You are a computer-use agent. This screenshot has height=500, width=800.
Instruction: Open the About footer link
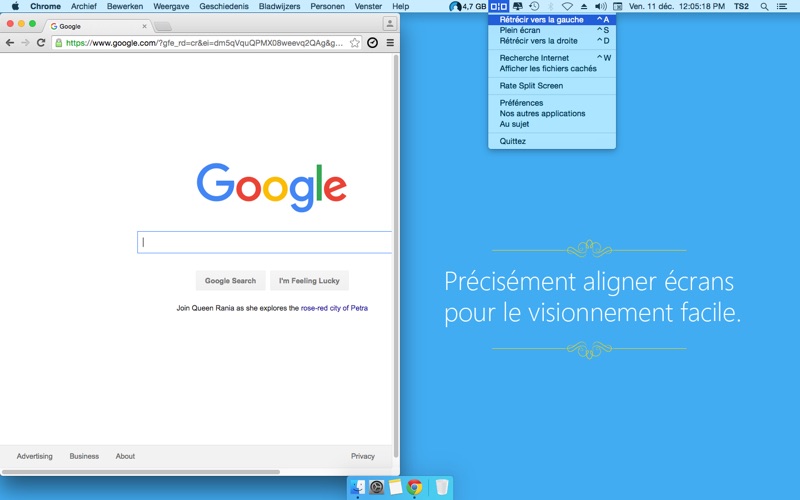pyautogui.click(x=125, y=456)
